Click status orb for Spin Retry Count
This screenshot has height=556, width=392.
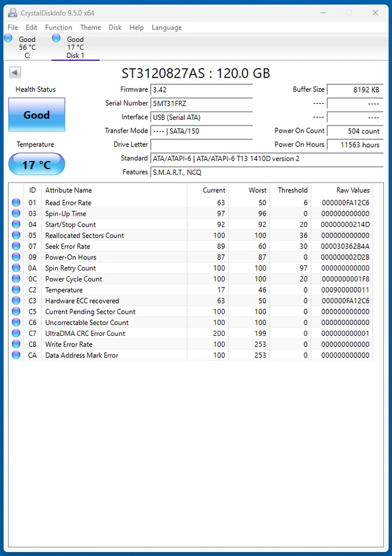[16, 268]
